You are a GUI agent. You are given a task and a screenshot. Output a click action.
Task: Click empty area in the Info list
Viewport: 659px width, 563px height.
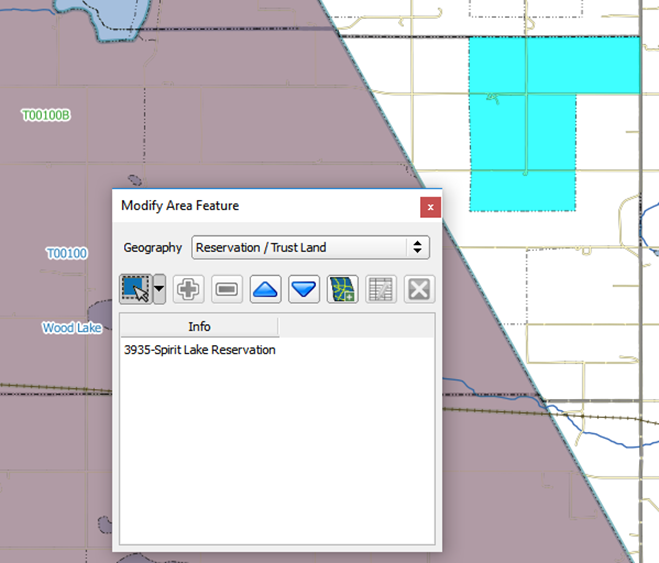pos(276,450)
